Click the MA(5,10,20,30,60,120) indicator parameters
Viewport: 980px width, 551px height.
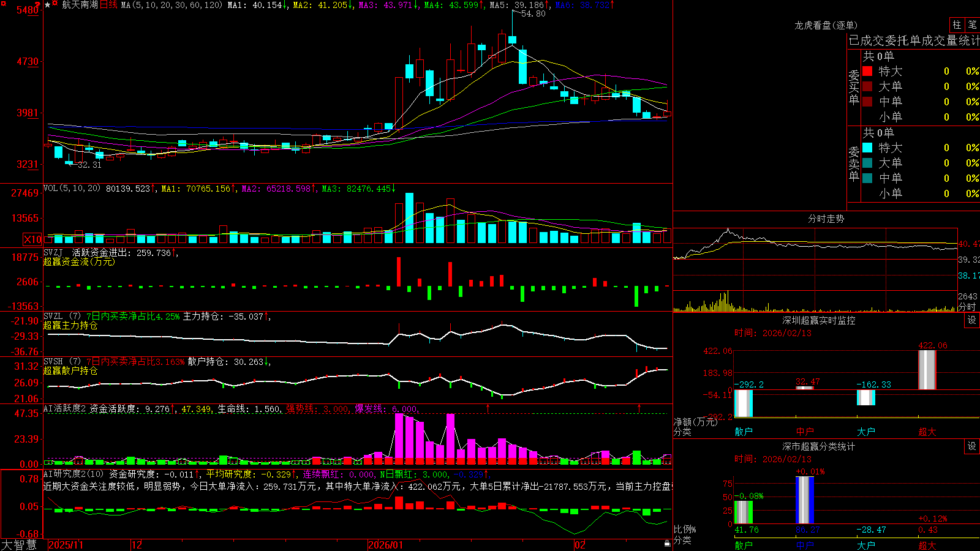[171, 5]
